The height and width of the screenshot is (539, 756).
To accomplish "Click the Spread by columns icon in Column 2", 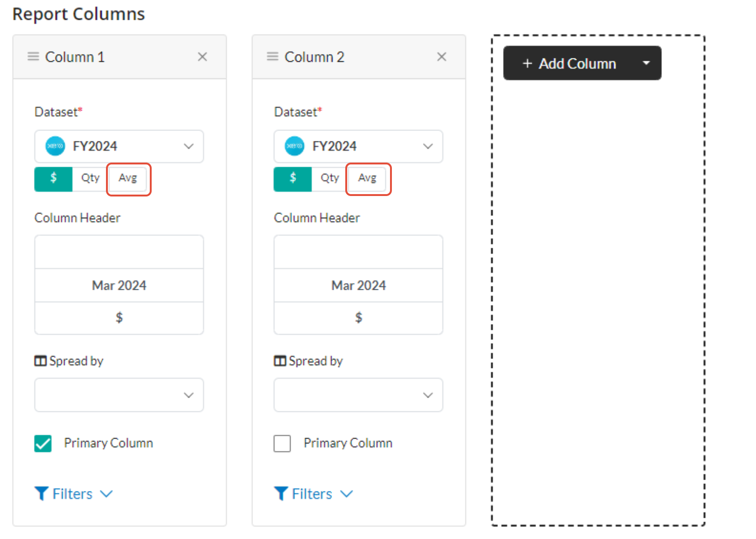I will click(x=280, y=361).
